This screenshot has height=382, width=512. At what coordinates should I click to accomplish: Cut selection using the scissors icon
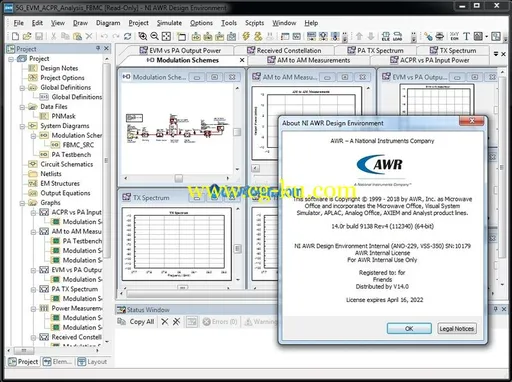pos(53,36)
